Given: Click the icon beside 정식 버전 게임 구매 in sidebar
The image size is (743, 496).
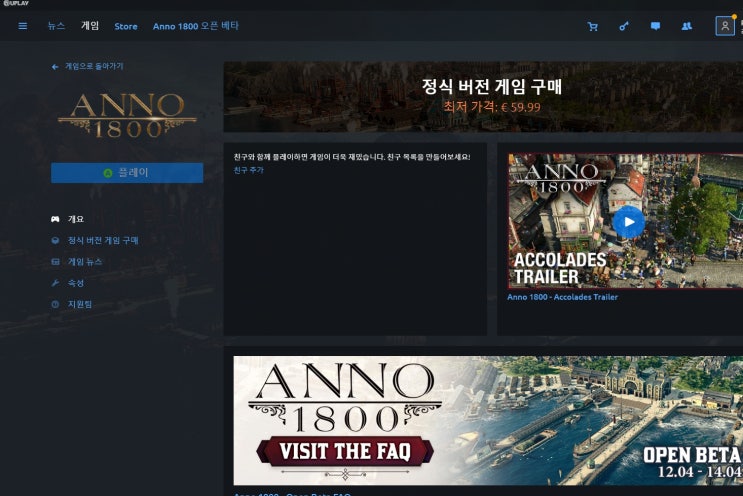Looking at the screenshot, I should pos(55,240).
